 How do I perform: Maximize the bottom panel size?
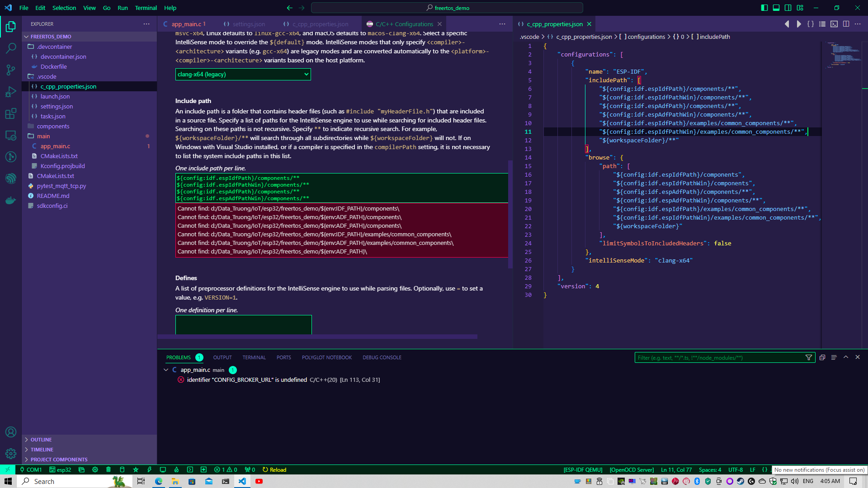pos(846,357)
